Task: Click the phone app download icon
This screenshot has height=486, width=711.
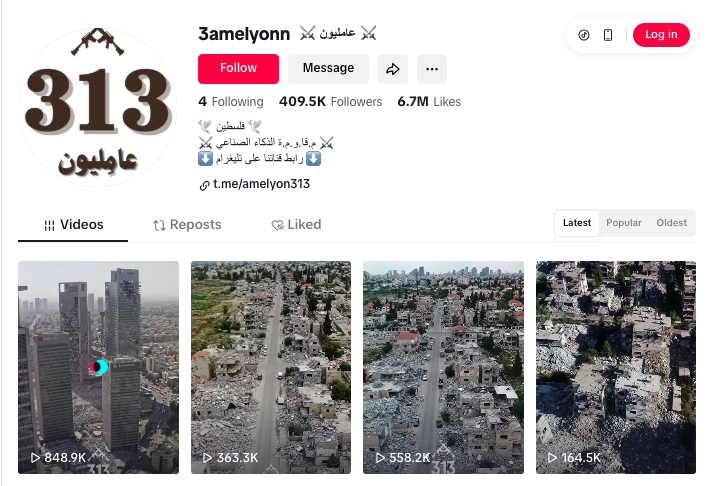Action: [608, 35]
